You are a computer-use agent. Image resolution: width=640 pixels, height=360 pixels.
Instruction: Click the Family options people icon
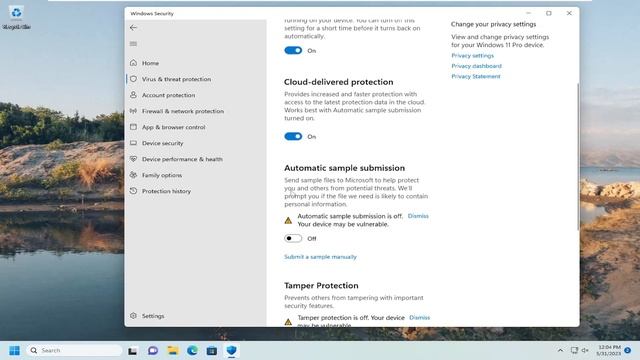click(x=133, y=175)
